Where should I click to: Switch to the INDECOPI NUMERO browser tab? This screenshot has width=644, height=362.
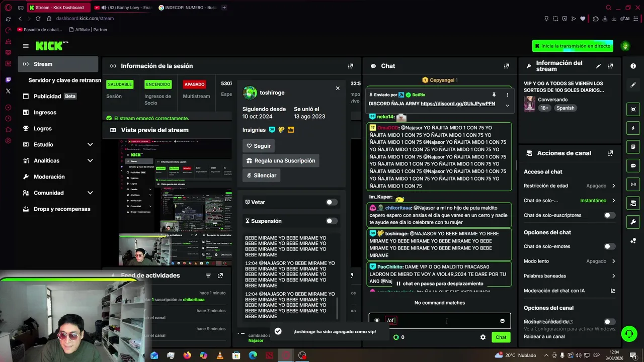tap(188, 8)
